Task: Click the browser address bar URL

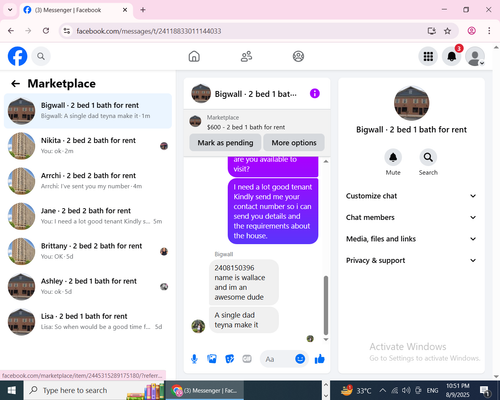Action: pos(149,31)
